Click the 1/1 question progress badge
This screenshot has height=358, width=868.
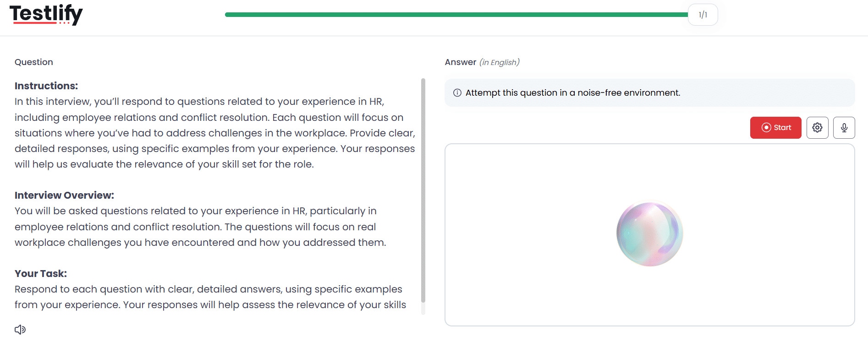[x=703, y=14]
